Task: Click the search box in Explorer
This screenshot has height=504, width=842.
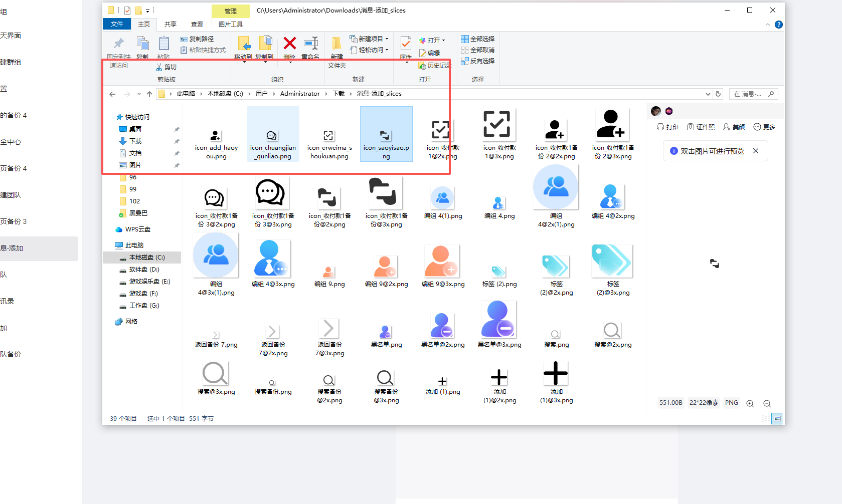Action: click(753, 94)
